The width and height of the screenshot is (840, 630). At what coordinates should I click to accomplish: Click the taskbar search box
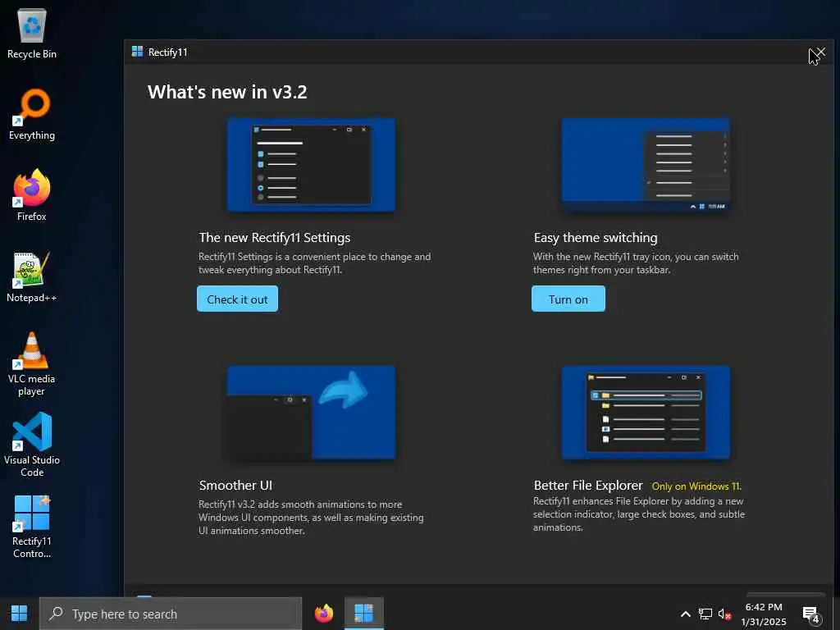click(x=171, y=614)
